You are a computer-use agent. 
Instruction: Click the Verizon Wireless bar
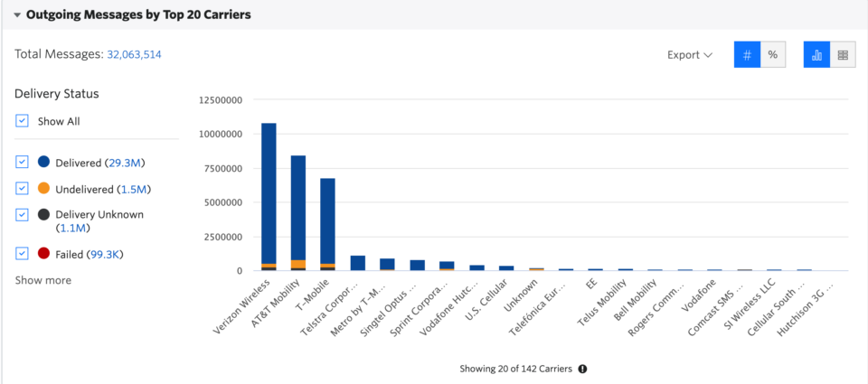point(269,196)
